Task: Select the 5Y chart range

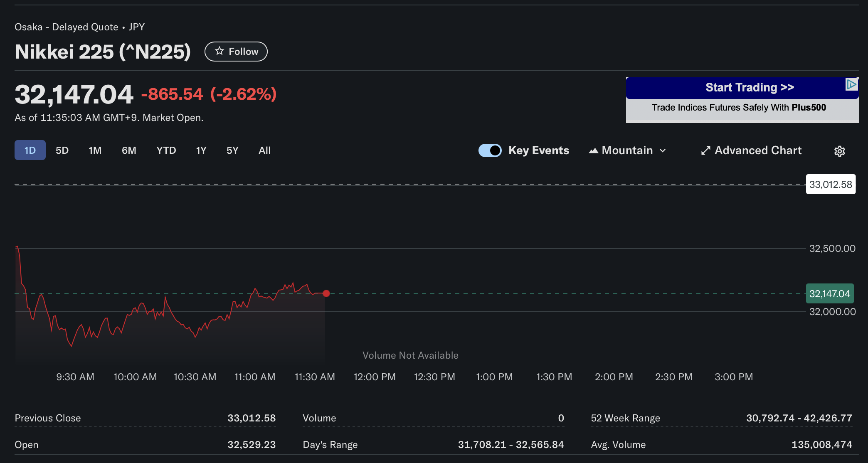Action: pyautogui.click(x=232, y=150)
